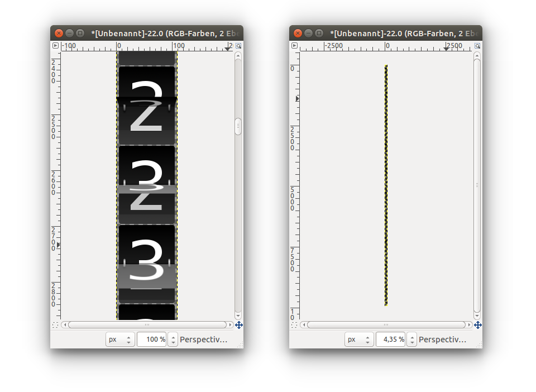Screen dimensions: 536x392
Task: Click the vertical scrollbar thumb in the left window
Action: click(x=238, y=126)
